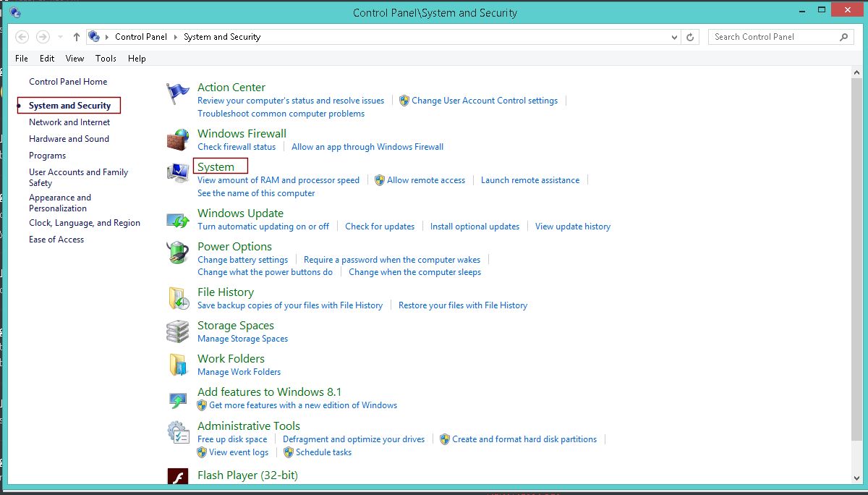Select Ease of Access in sidebar
The image size is (868, 495).
click(56, 240)
